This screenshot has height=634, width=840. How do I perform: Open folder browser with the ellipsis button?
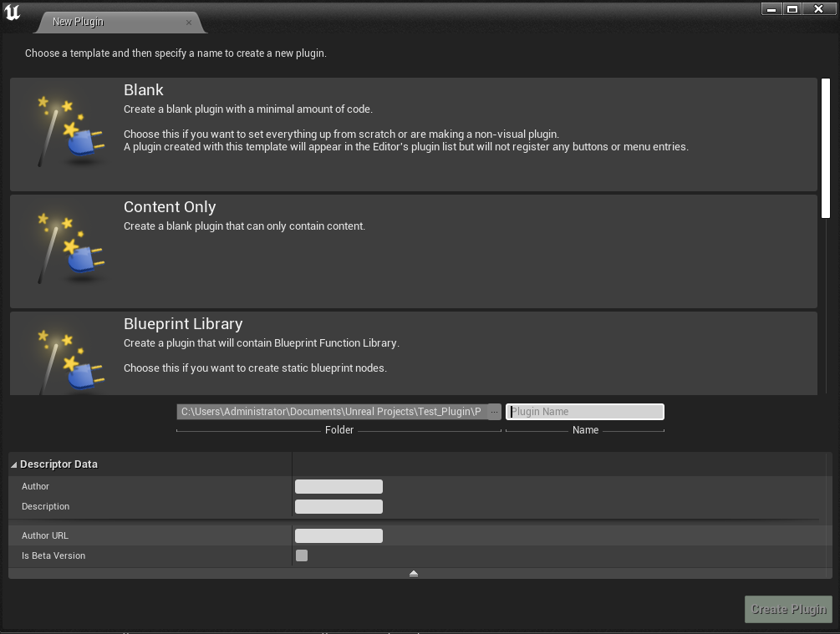tap(495, 412)
